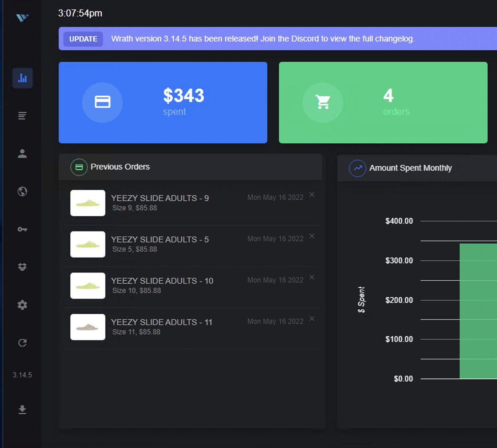Click the UPDATE badge in banner

pos(83,39)
